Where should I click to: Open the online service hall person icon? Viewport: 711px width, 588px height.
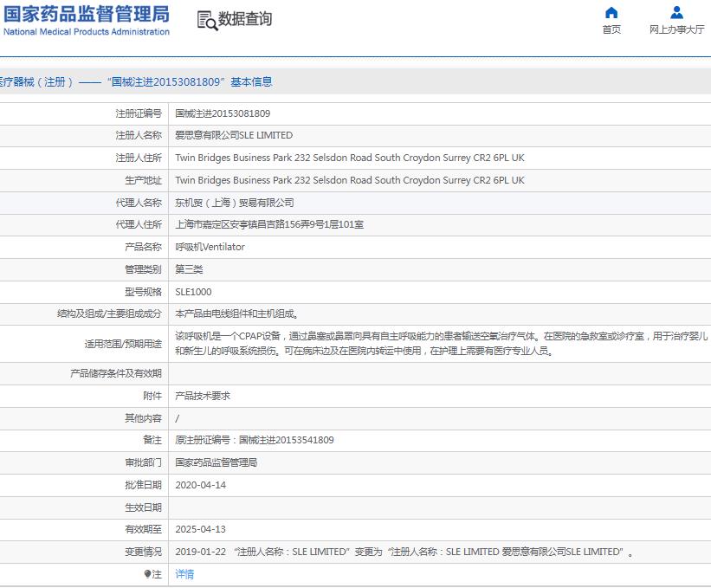click(x=676, y=12)
